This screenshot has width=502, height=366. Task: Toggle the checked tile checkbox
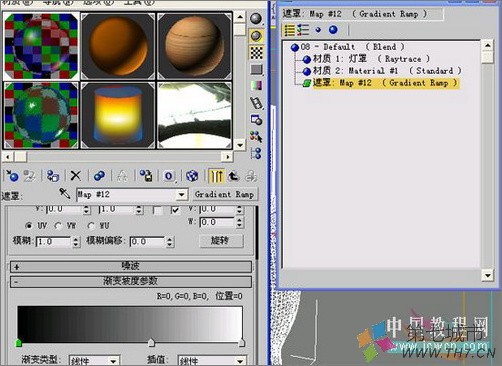click(175, 210)
